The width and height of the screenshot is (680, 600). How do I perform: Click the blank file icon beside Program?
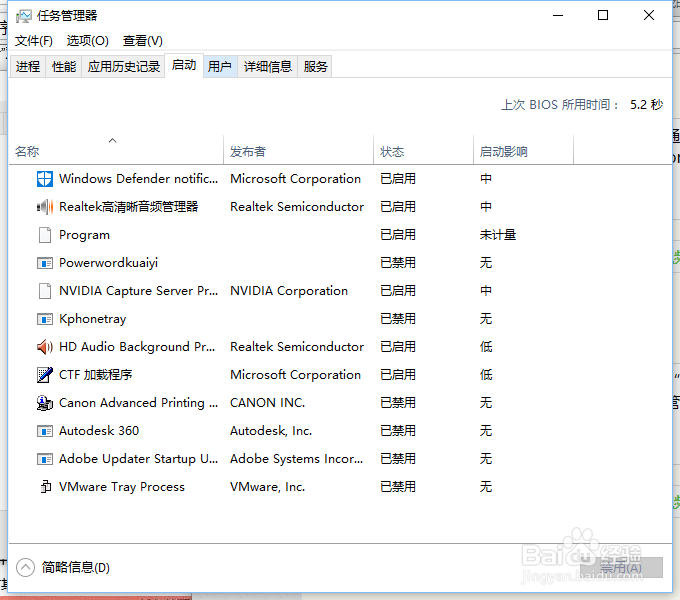coord(45,235)
